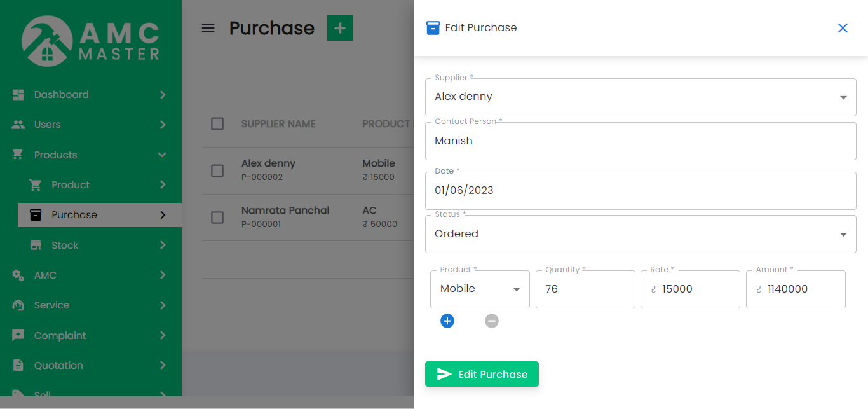Click the AMC Master logo

click(x=90, y=42)
